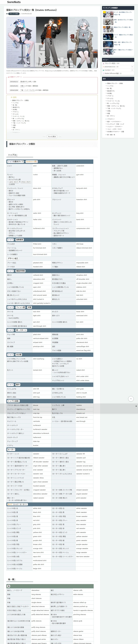The width and height of the screenshot is (138, 644).
Task: Click the Danbooru link in table header
Action: (32, 162)
